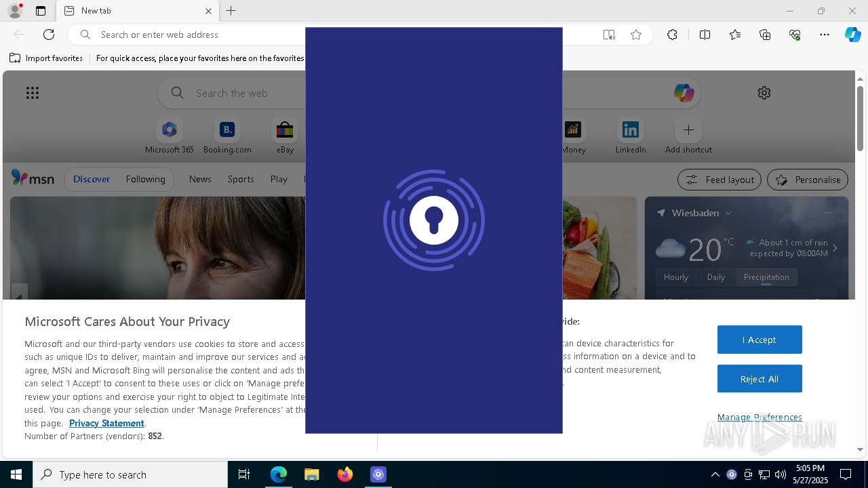Go to next weather alert chevron
This screenshot has height=488, width=868.
click(835, 248)
